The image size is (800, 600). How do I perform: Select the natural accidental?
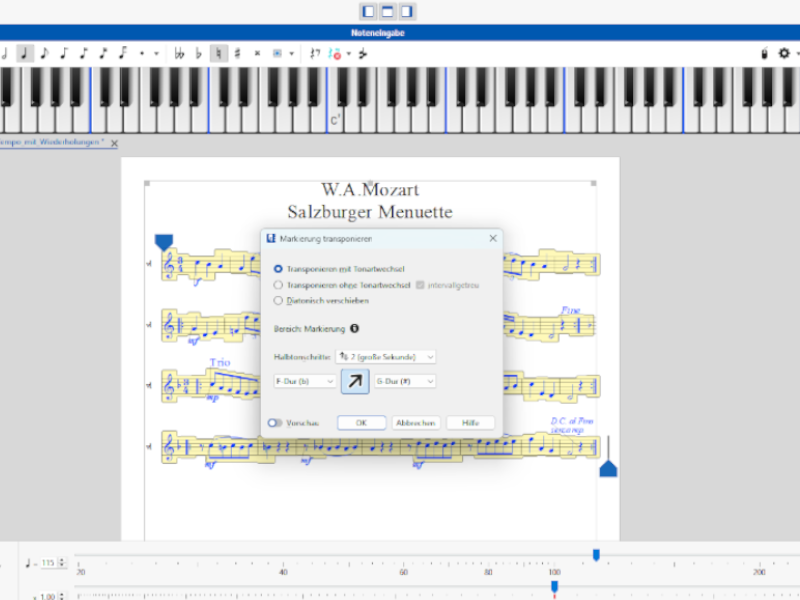tap(218, 53)
